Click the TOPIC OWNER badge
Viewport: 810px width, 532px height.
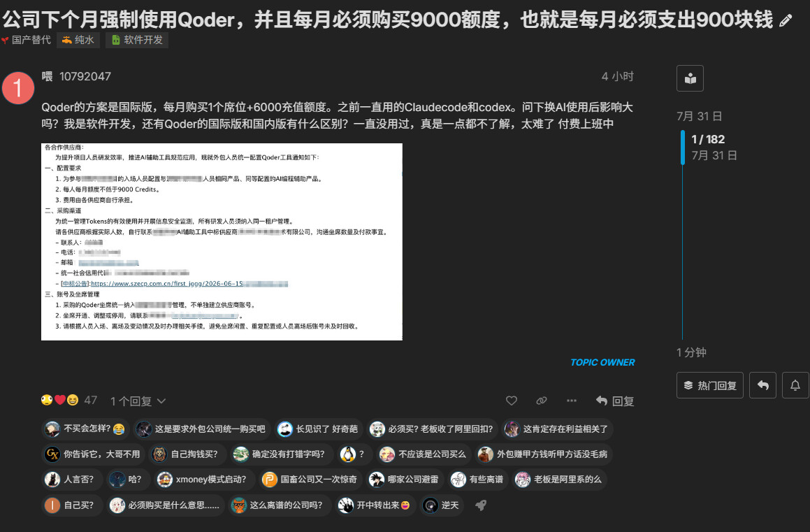click(x=602, y=363)
